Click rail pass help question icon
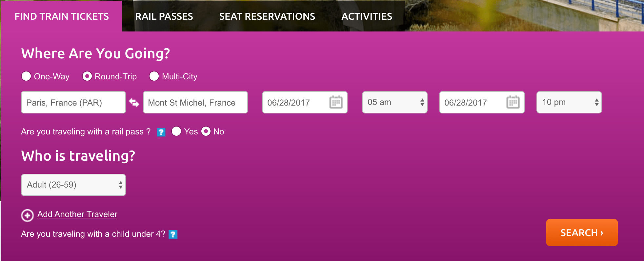 (161, 132)
